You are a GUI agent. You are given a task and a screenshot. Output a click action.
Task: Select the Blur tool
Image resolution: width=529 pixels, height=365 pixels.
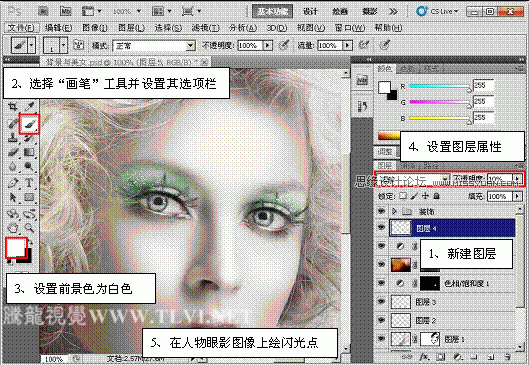pos(13,167)
